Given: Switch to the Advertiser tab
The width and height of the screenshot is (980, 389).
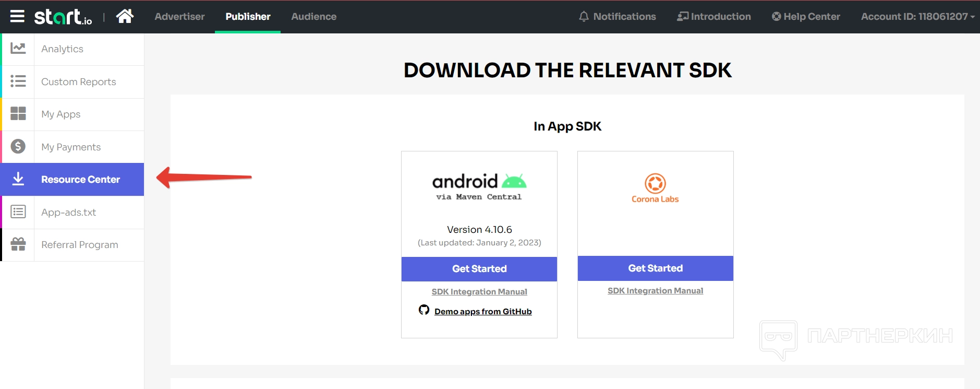Looking at the screenshot, I should coord(179,17).
